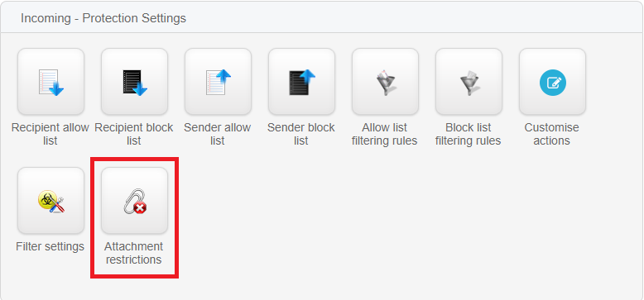Viewport: 644px width, 300px height.
Task: Click the "Sender block list" text label
Action: (301, 134)
